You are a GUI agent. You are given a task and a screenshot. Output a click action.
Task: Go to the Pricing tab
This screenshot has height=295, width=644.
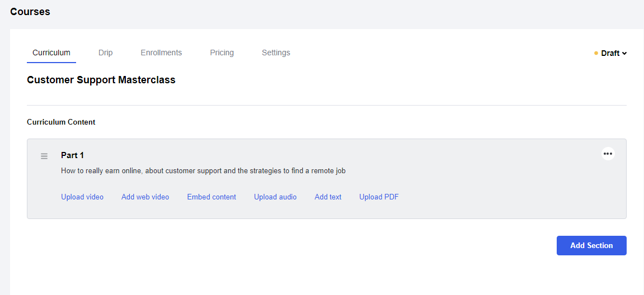pyautogui.click(x=222, y=53)
